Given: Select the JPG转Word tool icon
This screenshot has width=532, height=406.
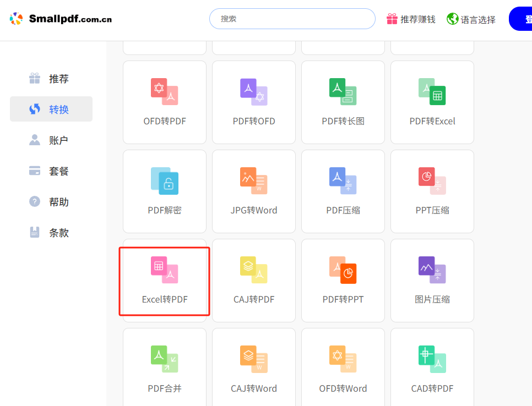Looking at the screenshot, I should [x=254, y=180].
